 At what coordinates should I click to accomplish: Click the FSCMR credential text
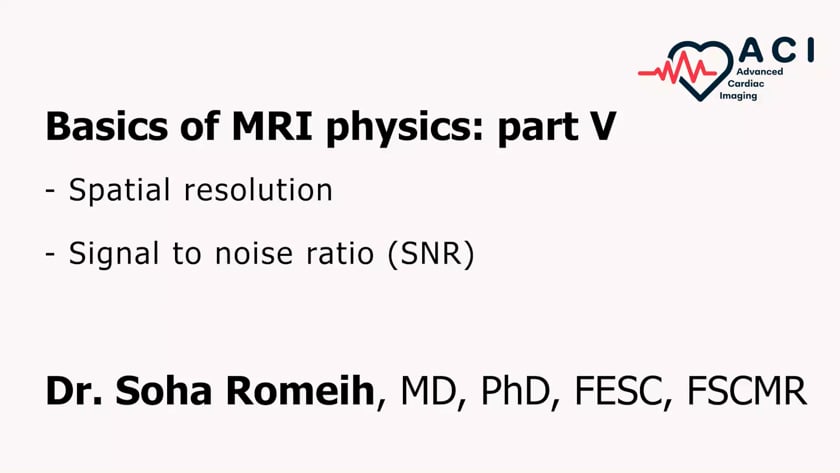coord(747,391)
